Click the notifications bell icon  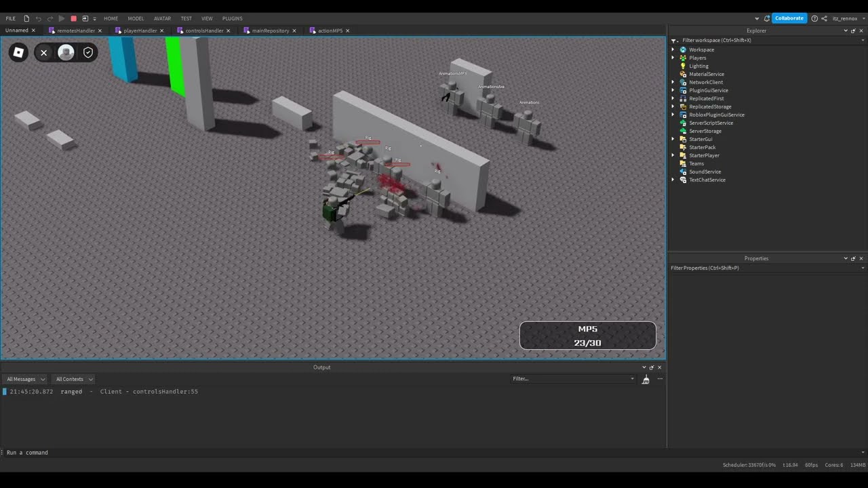click(766, 18)
